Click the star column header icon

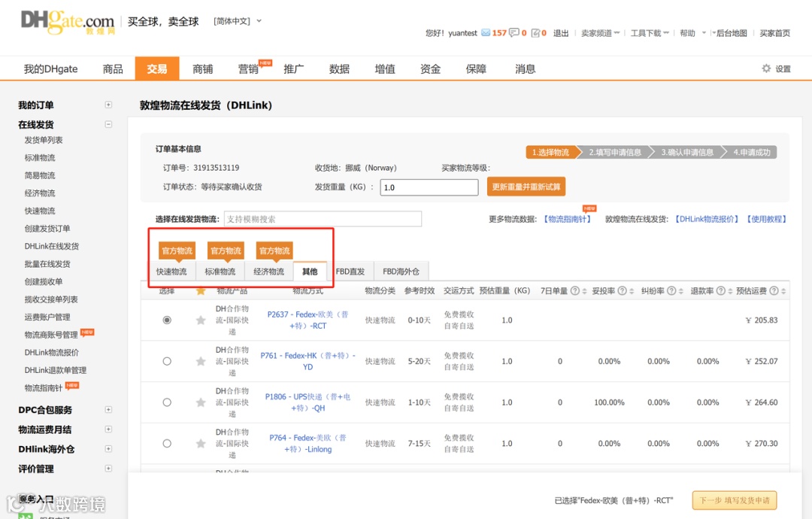click(201, 291)
